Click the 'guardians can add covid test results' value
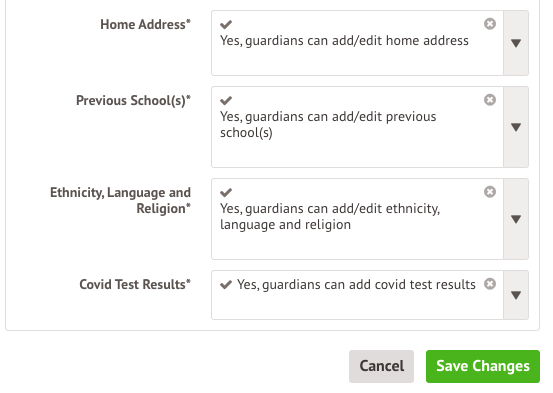The image size is (553, 393). click(x=356, y=285)
